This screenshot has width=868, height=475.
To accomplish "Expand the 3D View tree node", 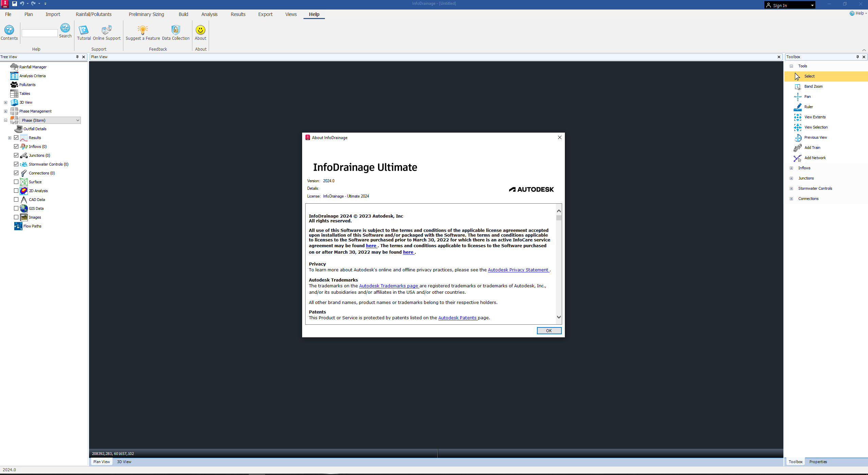I will click(5, 102).
